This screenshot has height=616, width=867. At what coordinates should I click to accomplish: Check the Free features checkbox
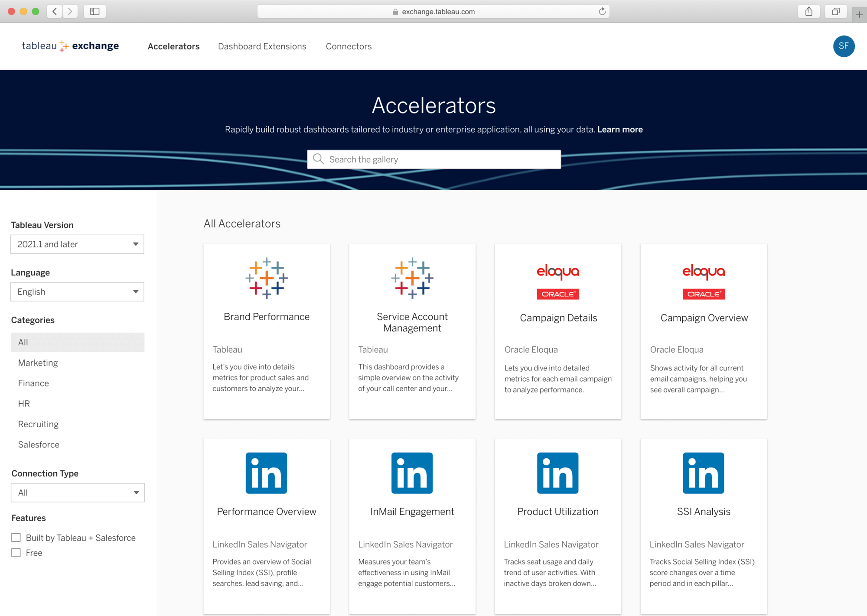coord(16,552)
